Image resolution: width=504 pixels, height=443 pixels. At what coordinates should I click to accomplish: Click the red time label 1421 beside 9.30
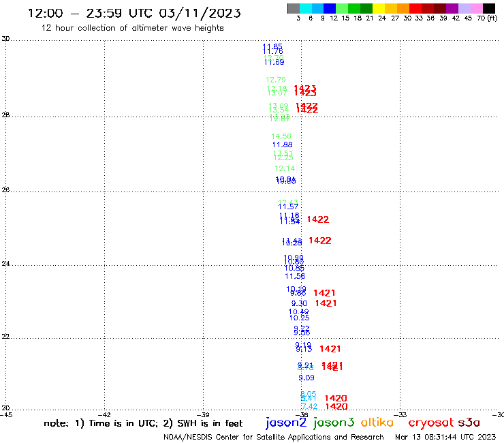pos(326,303)
